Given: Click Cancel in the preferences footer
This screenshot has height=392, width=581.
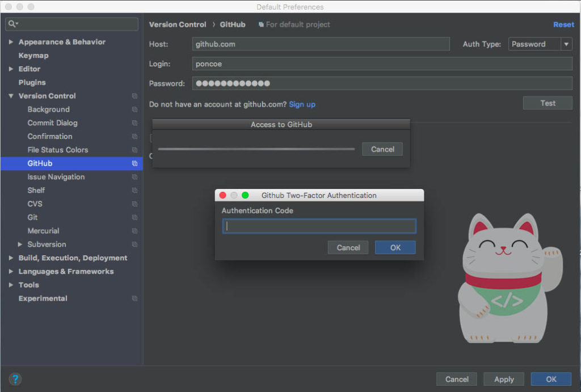Looking at the screenshot, I should 457,380.
